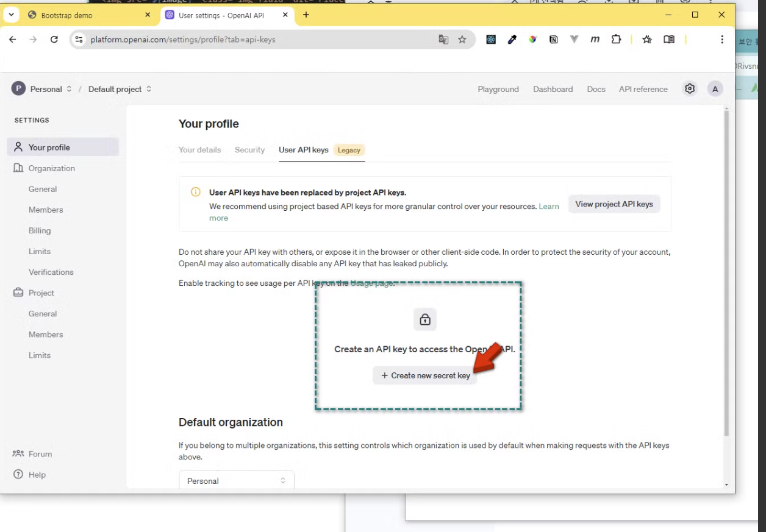Open the site information icon in address bar

click(x=79, y=40)
